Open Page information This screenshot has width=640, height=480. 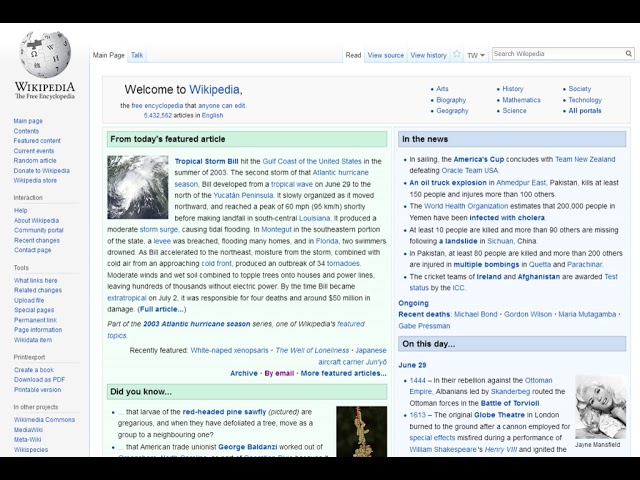[x=38, y=330]
